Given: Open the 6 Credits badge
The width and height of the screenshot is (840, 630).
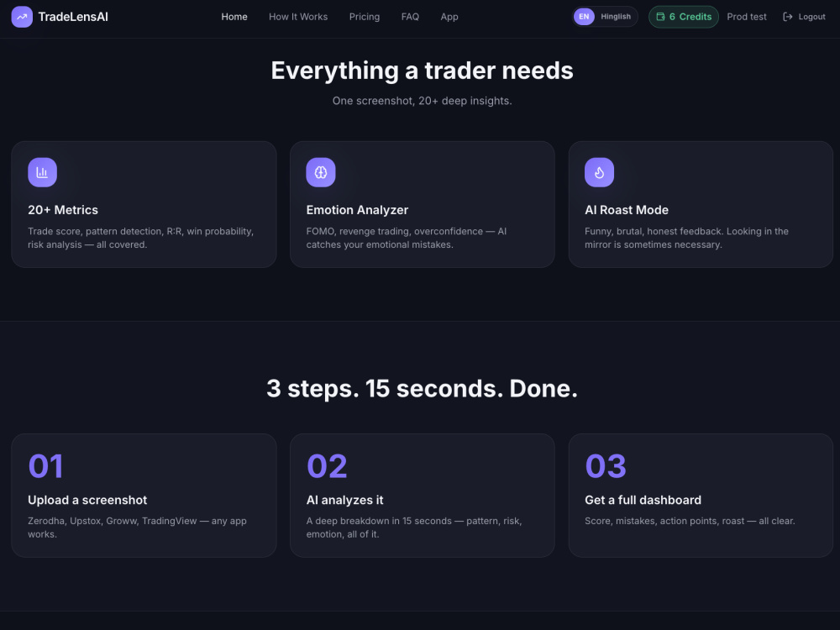Looking at the screenshot, I should coord(684,17).
